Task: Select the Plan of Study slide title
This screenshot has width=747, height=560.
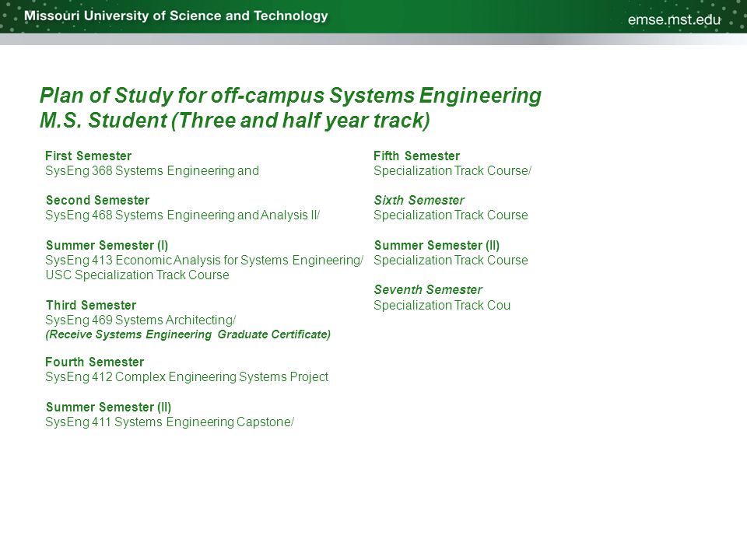Action: (290, 107)
